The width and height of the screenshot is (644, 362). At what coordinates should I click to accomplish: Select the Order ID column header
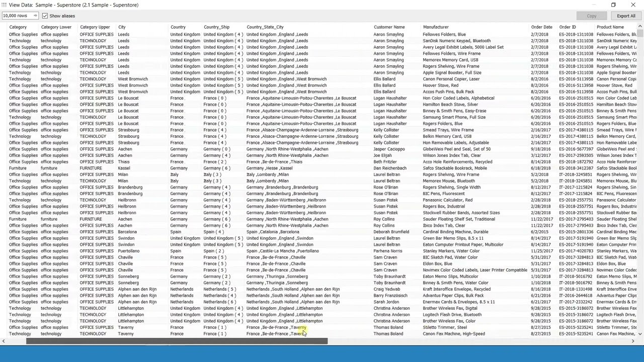point(567,27)
